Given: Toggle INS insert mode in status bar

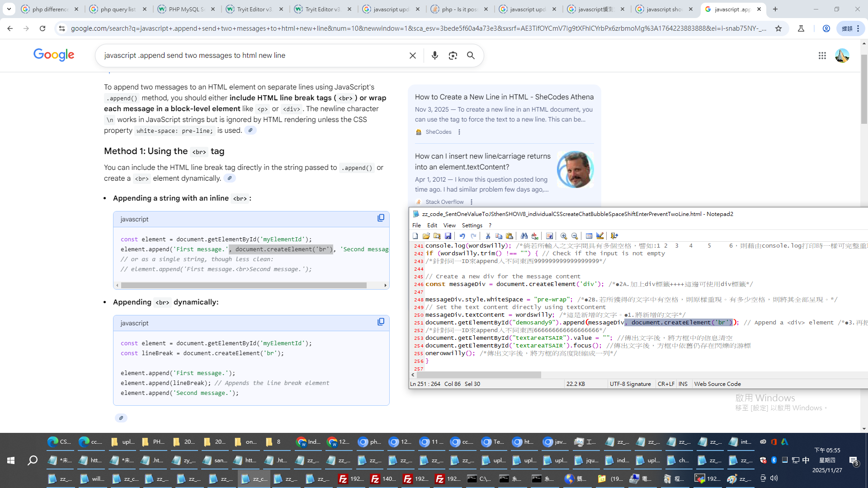Looking at the screenshot, I should (x=683, y=384).
